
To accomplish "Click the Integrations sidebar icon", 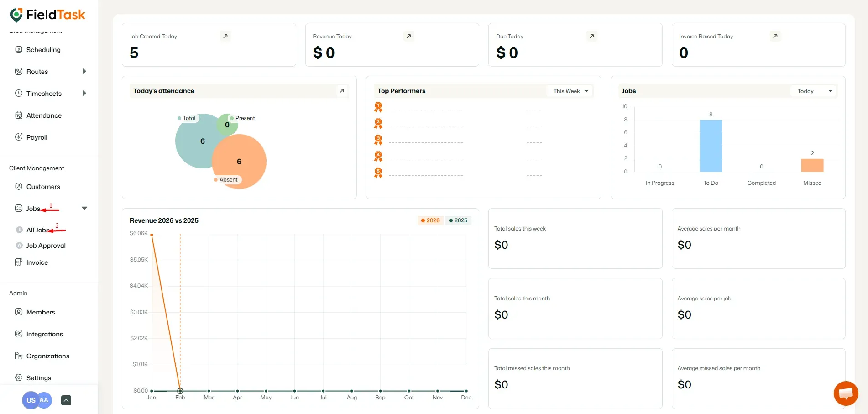I will (x=19, y=334).
